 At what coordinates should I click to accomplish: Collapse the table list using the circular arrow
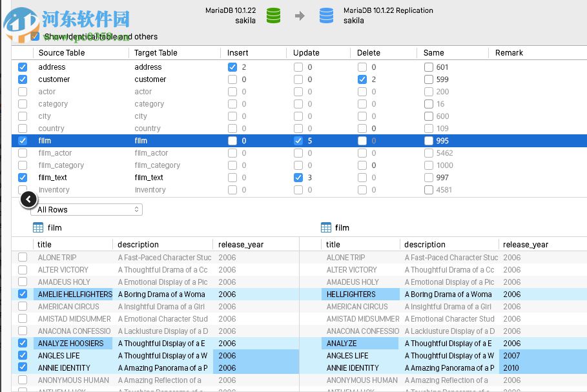tap(28, 199)
